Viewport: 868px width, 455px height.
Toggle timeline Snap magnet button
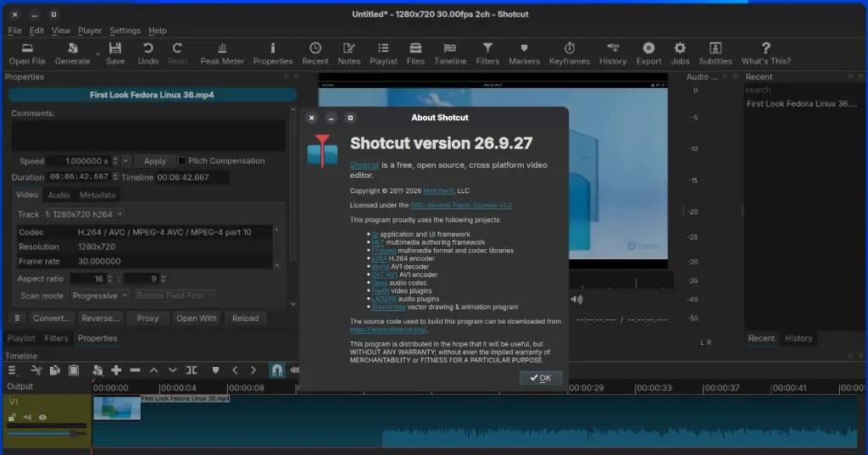point(277,370)
